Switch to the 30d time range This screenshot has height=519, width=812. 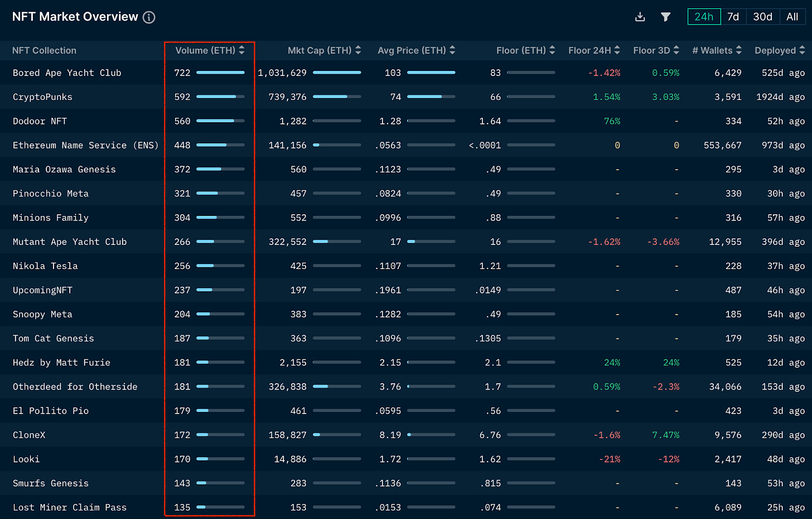coord(762,17)
